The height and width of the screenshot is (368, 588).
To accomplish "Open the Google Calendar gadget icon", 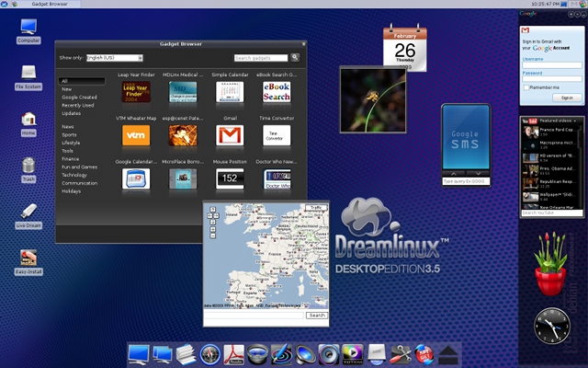I will tap(136, 178).
